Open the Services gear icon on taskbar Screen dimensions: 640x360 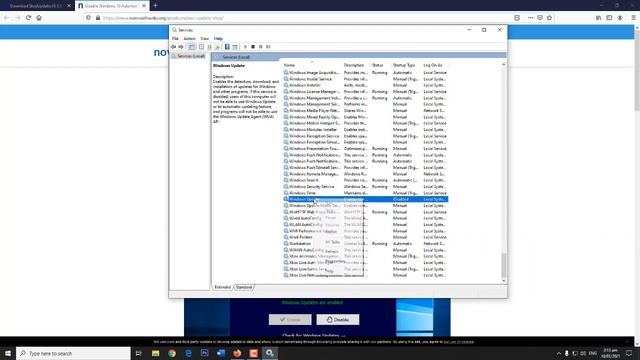(270, 353)
